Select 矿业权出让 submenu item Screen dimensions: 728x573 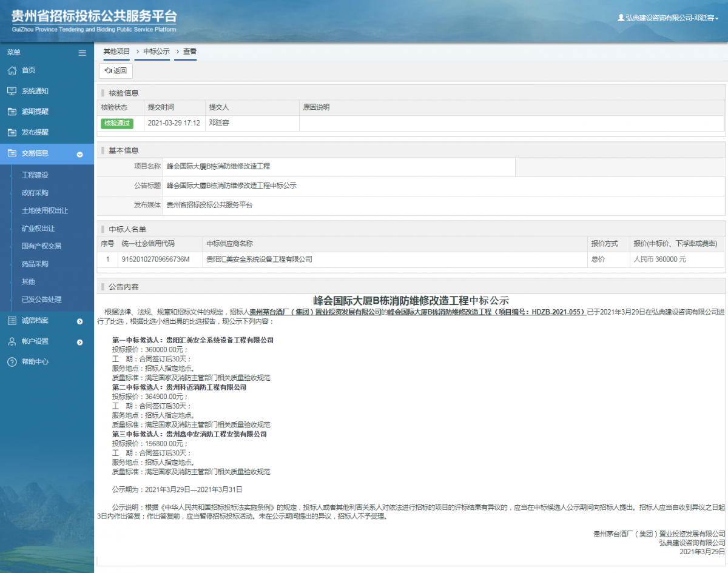point(38,229)
